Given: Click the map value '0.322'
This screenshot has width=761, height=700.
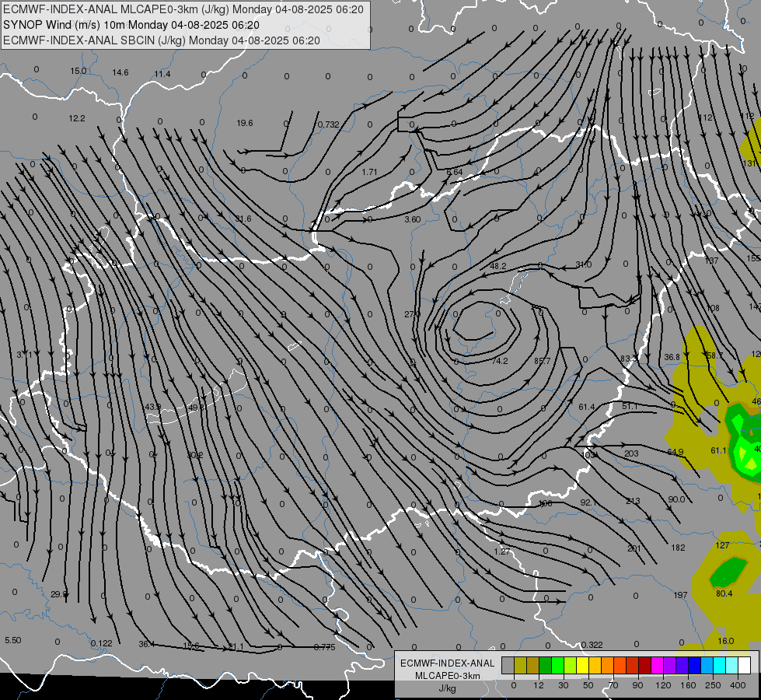Looking at the screenshot, I should (592, 645).
